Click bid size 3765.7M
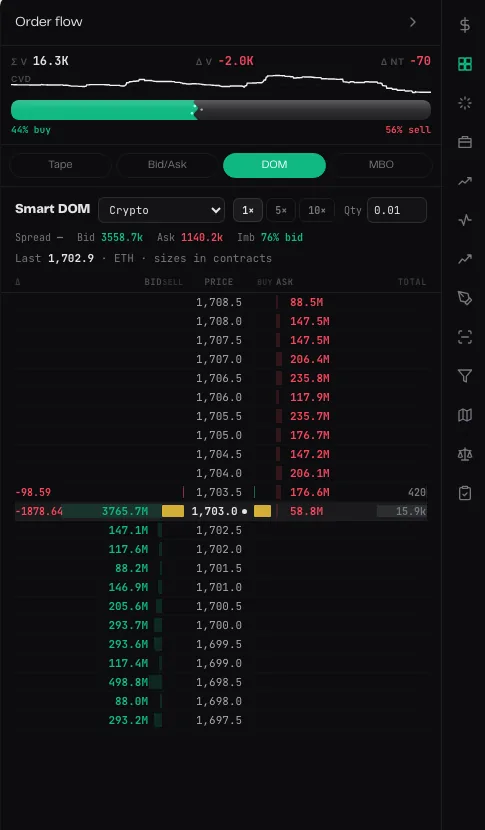 coord(125,511)
